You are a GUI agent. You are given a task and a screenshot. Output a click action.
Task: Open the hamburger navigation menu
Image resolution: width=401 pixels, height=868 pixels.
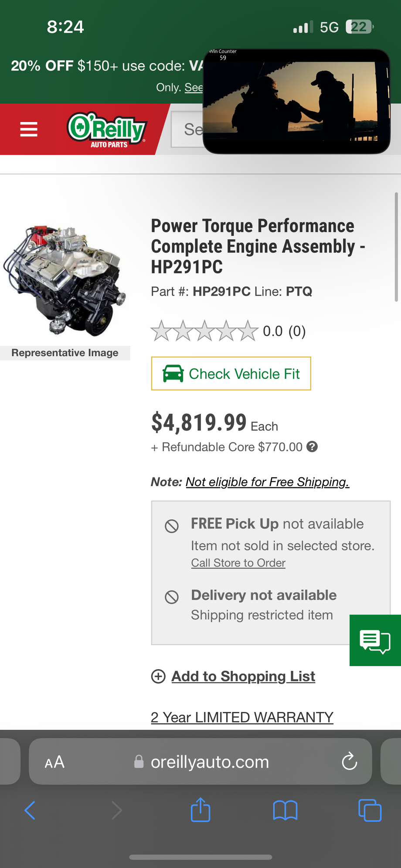[29, 129]
